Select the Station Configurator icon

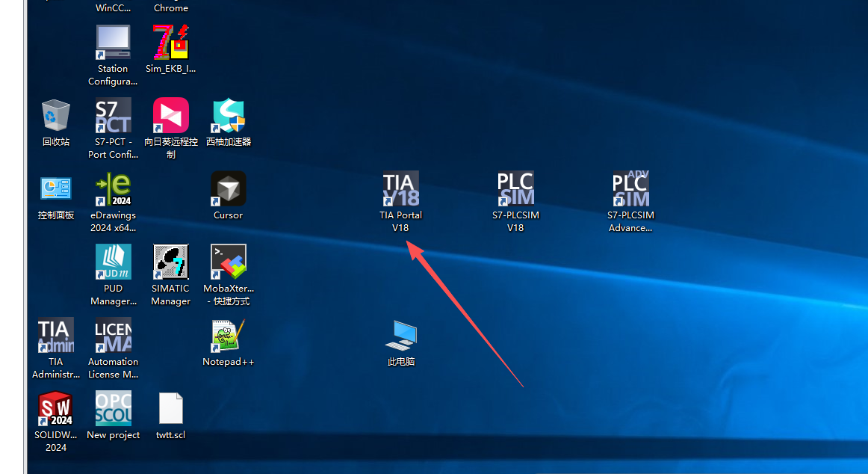tap(113, 42)
